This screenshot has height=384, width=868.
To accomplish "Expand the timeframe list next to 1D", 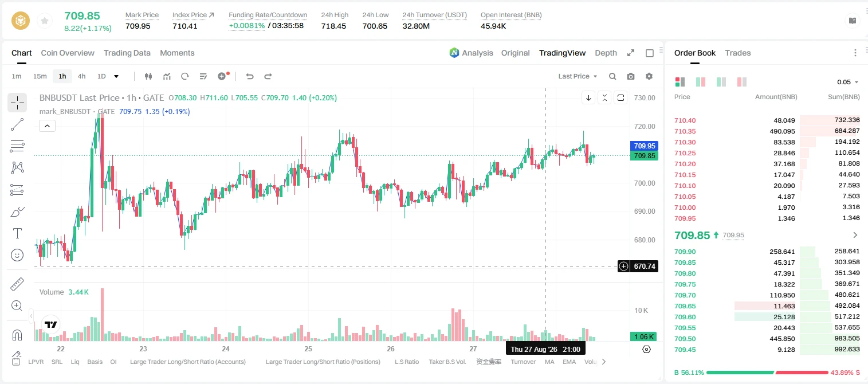I will tap(116, 76).
